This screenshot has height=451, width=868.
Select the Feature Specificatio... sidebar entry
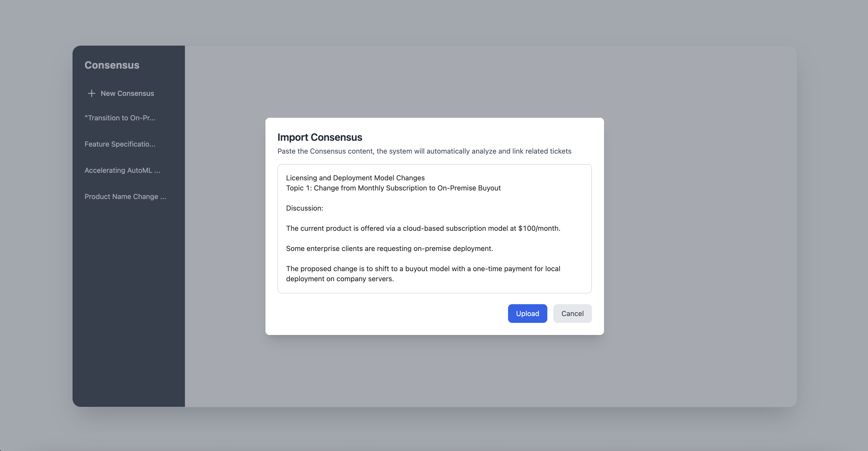click(x=120, y=144)
